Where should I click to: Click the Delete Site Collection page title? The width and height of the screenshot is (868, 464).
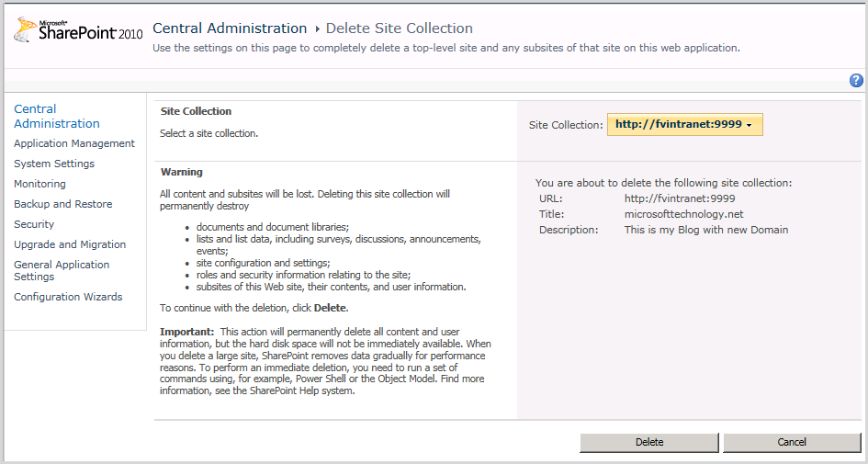click(x=400, y=28)
